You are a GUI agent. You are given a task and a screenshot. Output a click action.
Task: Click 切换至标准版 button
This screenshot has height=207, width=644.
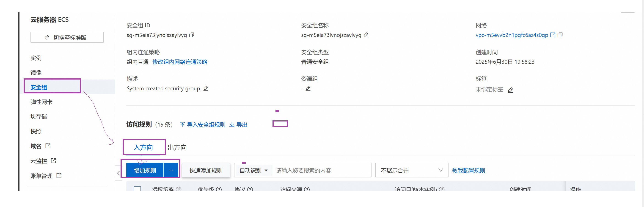(x=67, y=37)
